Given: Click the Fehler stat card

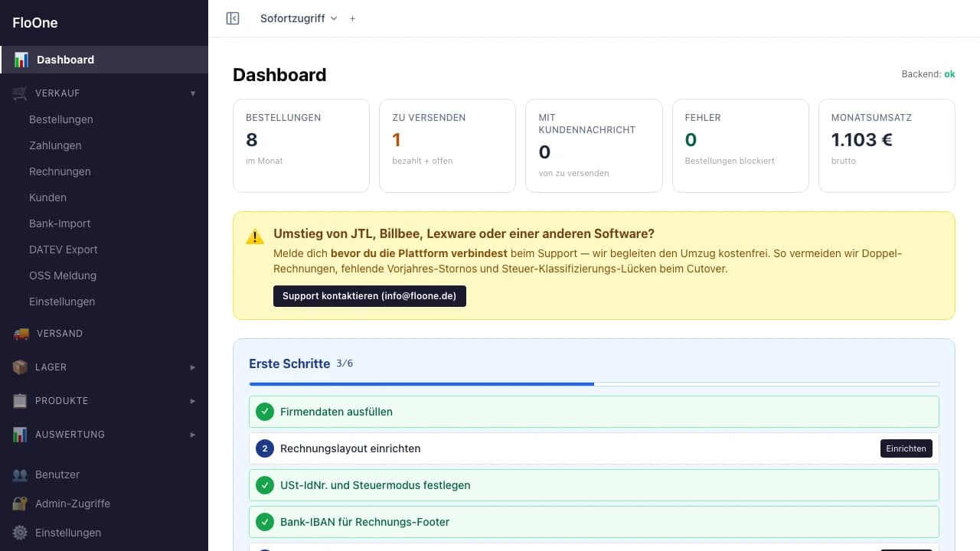Looking at the screenshot, I should (x=740, y=145).
